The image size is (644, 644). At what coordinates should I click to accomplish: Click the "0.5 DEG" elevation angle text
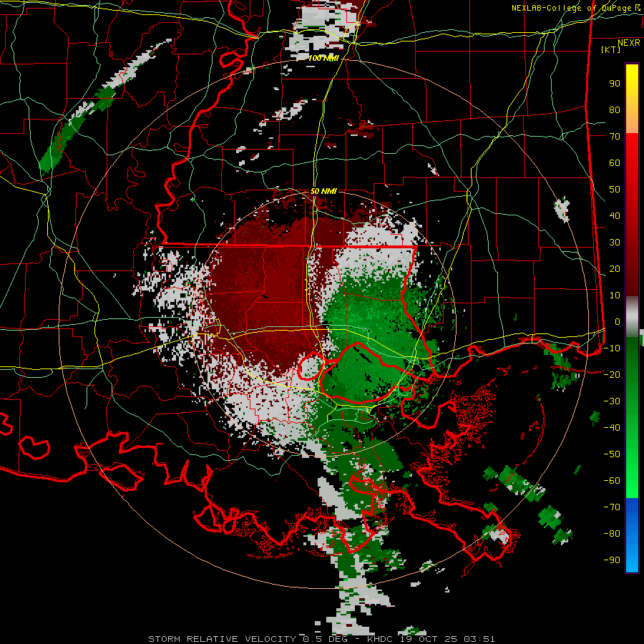pyautogui.click(x=326, y=639)
